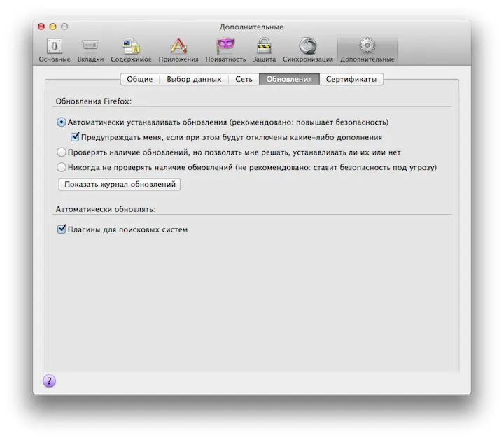Image resolution: width=504 pixels, height=440 pixels.
Task: Click the purple help question mark button
Action: pyautogui.click(x=49, y=381)
